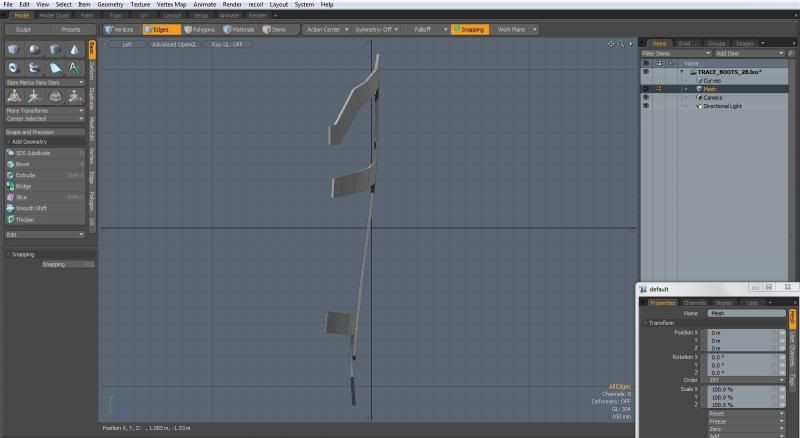Select the Cylinder primitive tool

(x=55, y=50)
